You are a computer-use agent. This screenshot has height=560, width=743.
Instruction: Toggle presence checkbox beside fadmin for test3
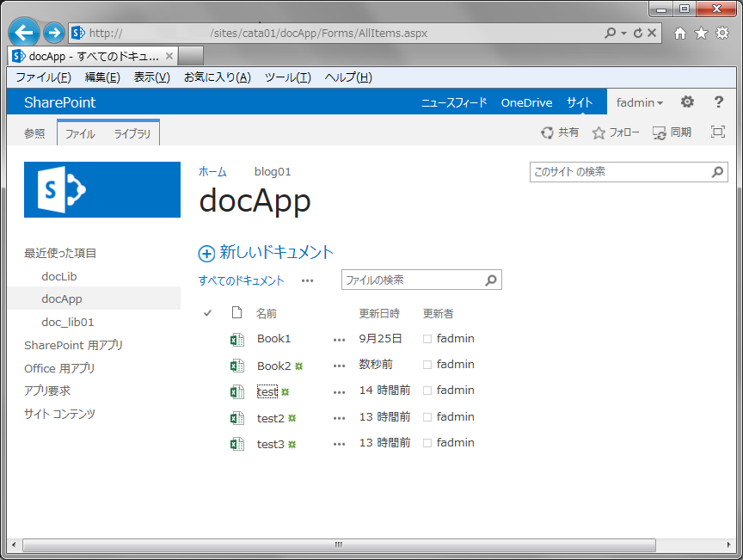click(427, 443)
